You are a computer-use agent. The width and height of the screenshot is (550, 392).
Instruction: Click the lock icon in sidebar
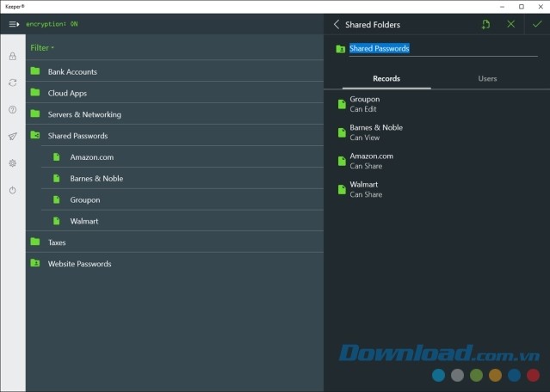(12, 57)
